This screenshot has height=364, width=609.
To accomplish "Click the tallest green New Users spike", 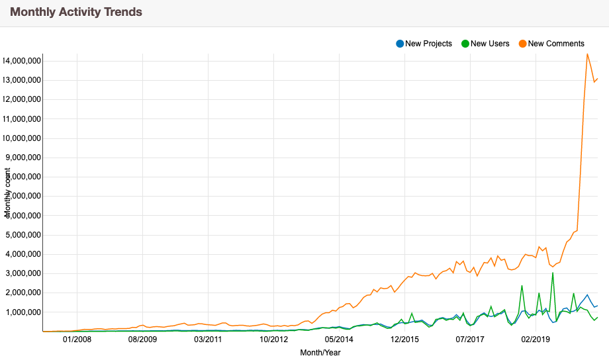I will pos(553,273).
